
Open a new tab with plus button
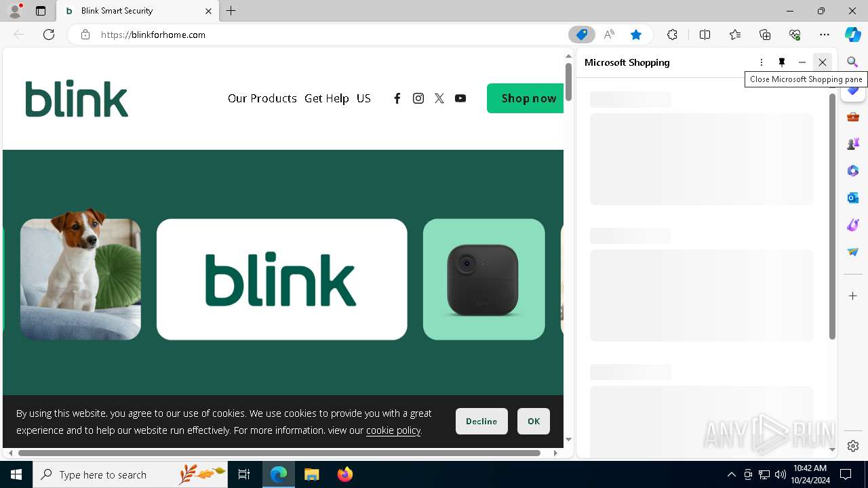click(231, 11)
